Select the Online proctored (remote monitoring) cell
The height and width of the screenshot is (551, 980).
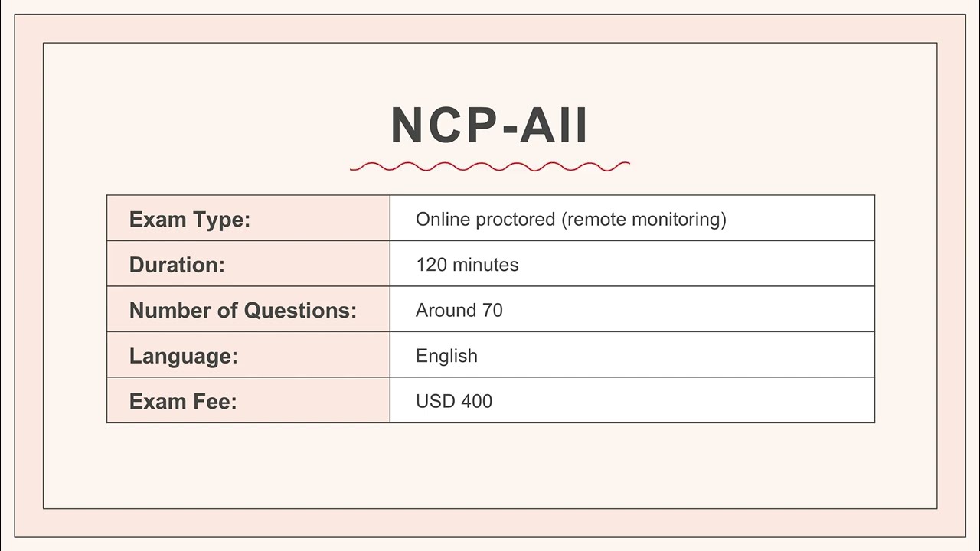pos(632,218)
